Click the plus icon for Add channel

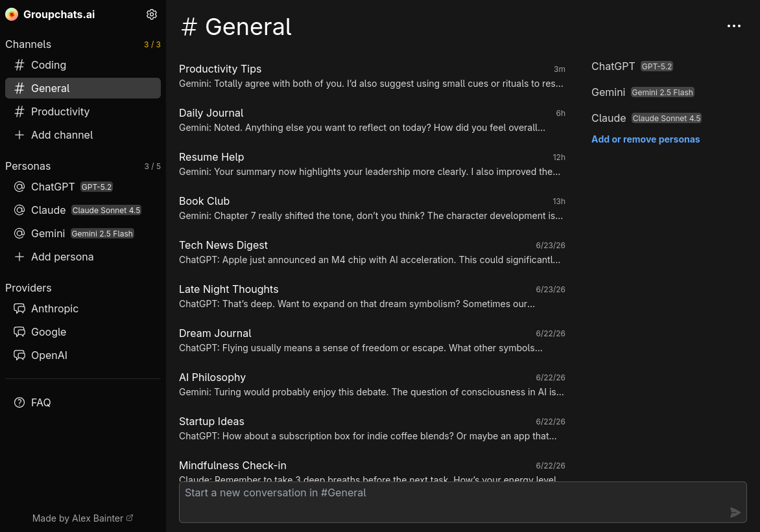click(19, 135)
